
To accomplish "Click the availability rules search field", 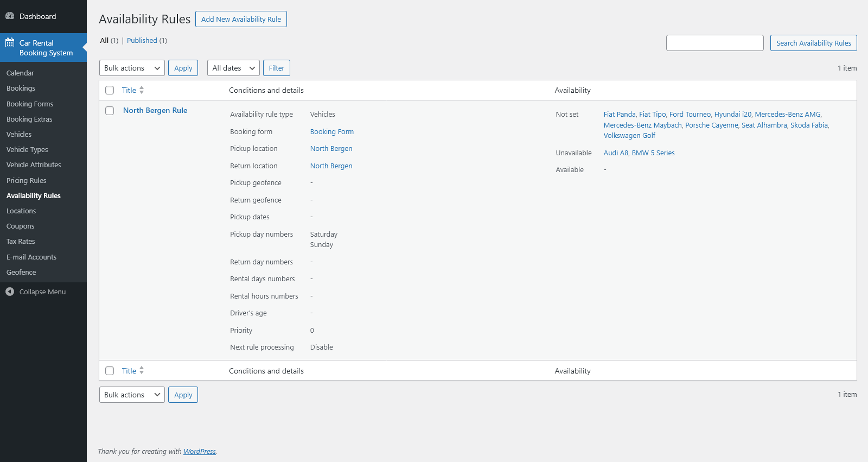I will 714,43.
